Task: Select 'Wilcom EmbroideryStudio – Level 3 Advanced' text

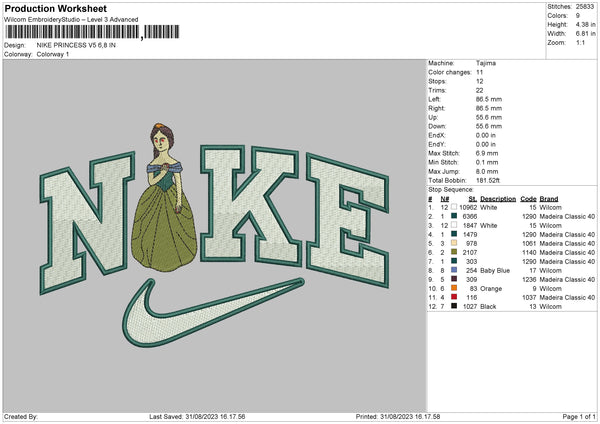Action: 71,20
